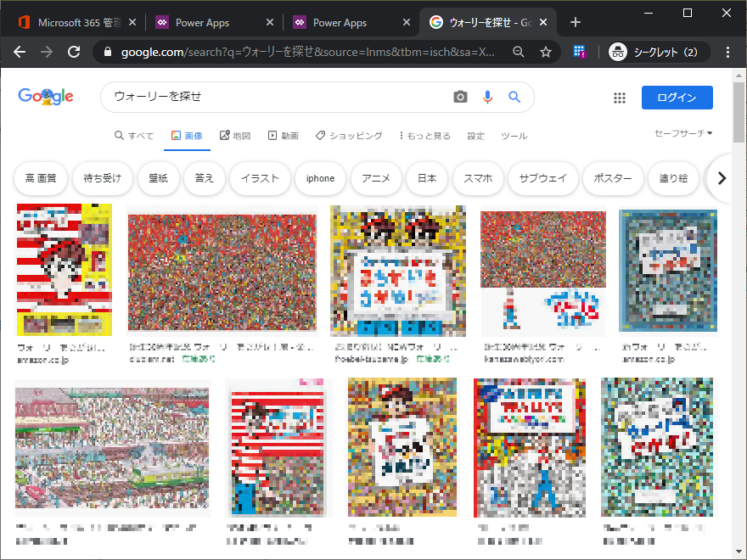Select the 地図 search tab
747x560 pixels.
point(235,136)
